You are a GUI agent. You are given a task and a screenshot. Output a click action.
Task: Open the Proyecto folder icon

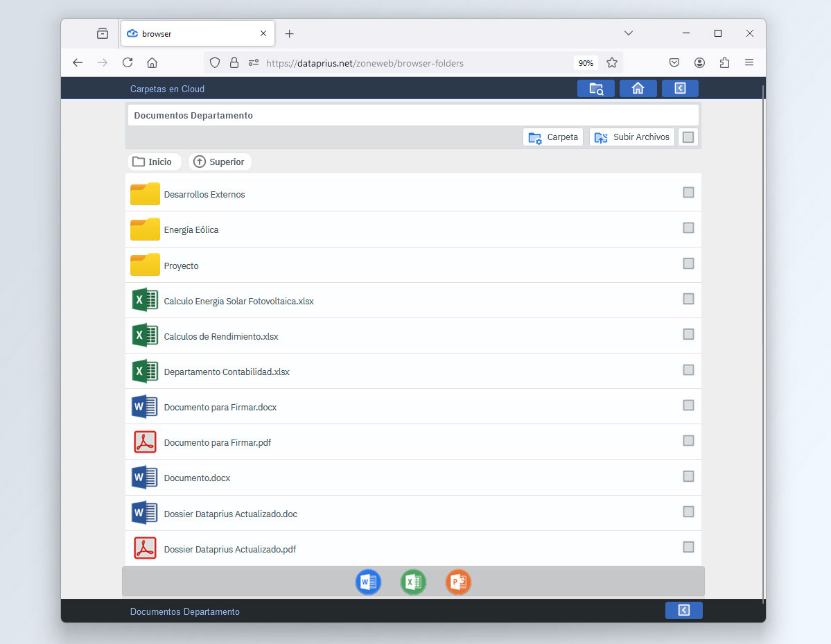pos(145,265)
